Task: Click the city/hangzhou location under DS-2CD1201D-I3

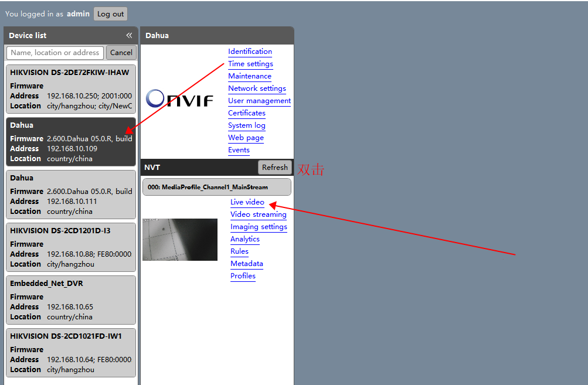Action: point(70,264)
